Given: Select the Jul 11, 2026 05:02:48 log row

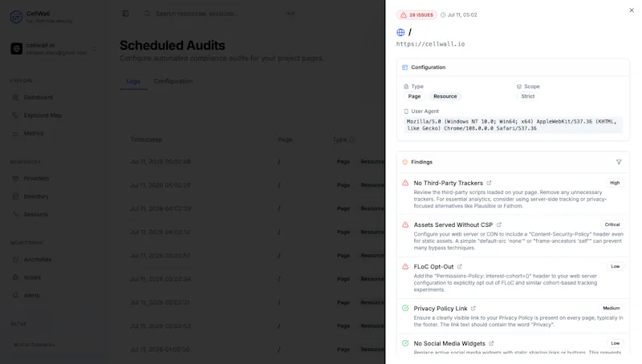Looking at the screenshot, I should click(253, 161).
